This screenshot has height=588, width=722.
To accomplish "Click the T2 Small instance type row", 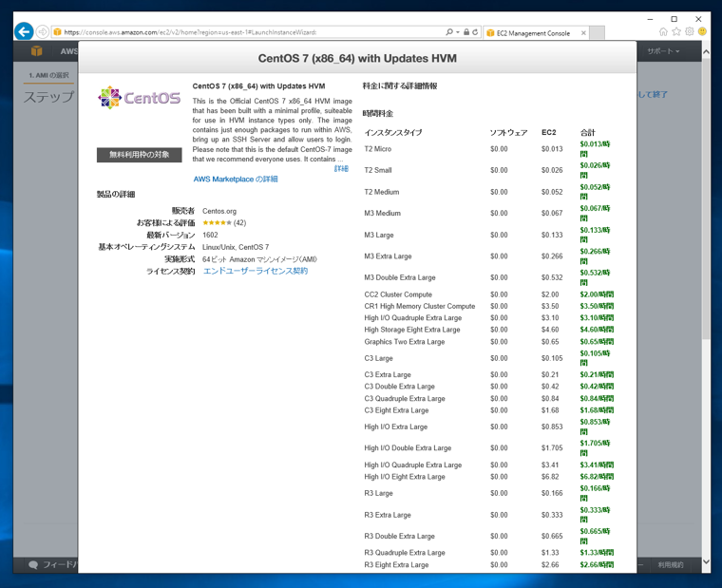I will click(488, 170).
